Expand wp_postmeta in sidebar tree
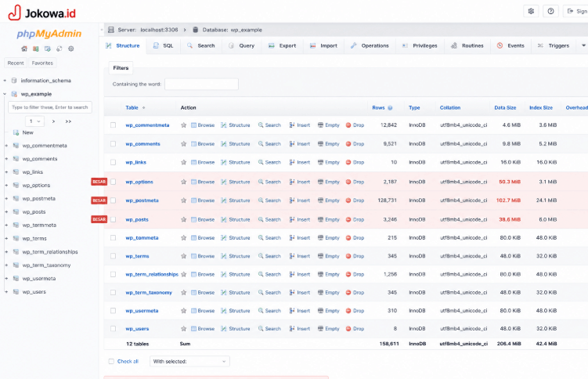This screenshot has height=379, width=588. (x=6, y=199)
